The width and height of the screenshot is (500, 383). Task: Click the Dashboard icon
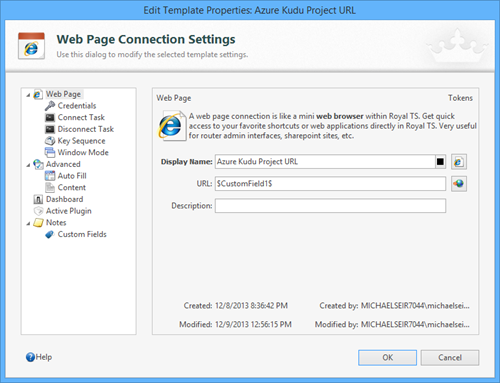coord(38,199)
